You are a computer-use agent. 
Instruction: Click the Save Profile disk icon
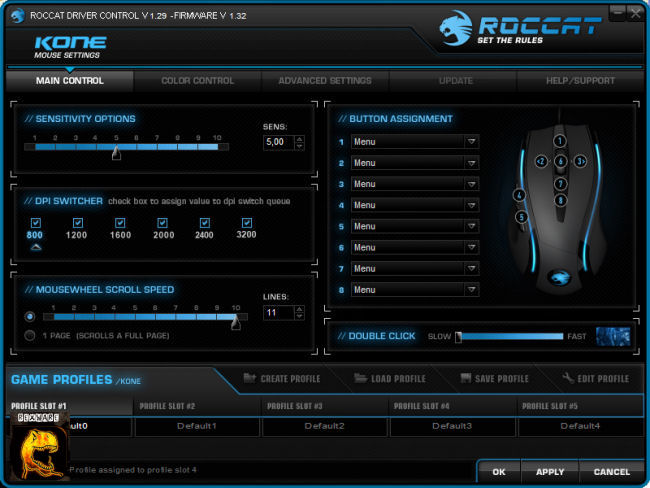coord(466,378)
